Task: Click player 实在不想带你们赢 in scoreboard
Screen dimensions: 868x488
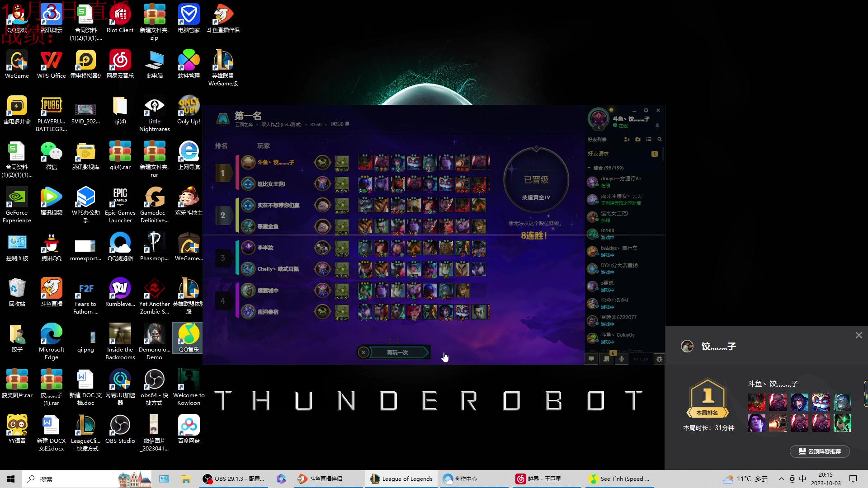Action: [278, 205]
